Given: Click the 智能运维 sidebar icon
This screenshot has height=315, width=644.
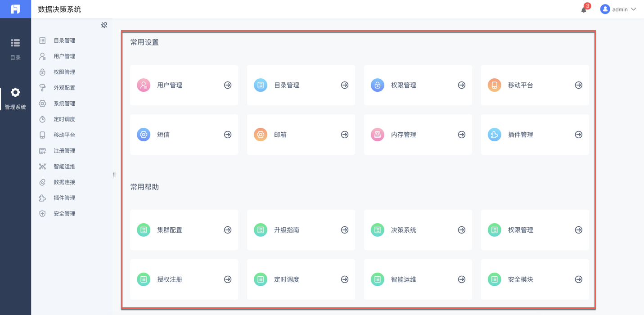Looking at the screenshot, I should (x=42, y=166).
